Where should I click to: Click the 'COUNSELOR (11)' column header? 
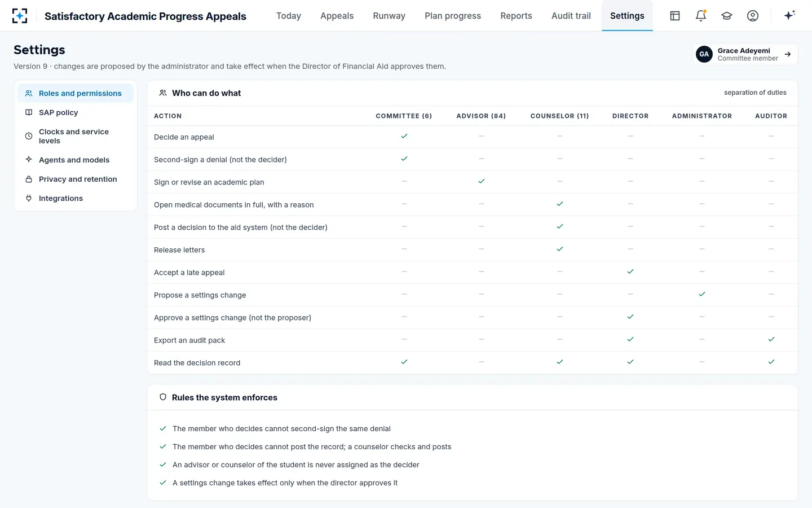pyautogui.click(x=559, y=116)
